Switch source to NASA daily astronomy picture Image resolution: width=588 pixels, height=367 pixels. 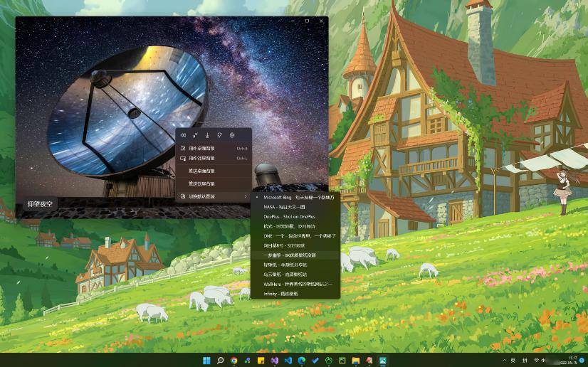pyautogui.click(x=295, y=207)
